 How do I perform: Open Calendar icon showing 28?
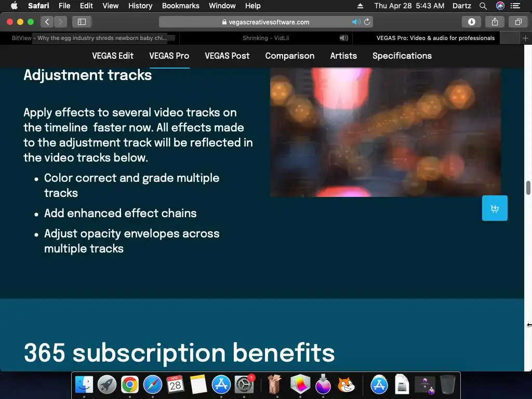[x=175, y=385]
